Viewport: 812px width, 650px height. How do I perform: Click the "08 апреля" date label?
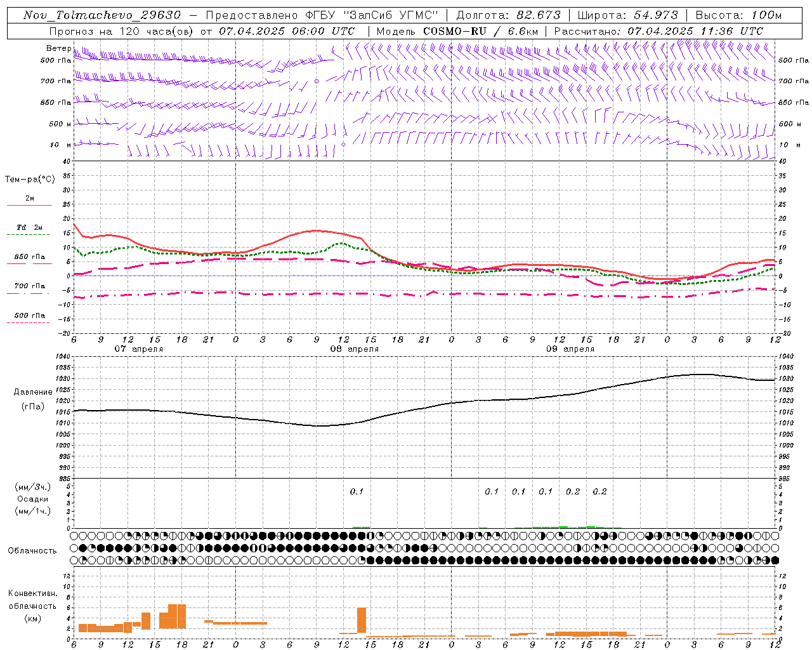[x=354, y=349]
